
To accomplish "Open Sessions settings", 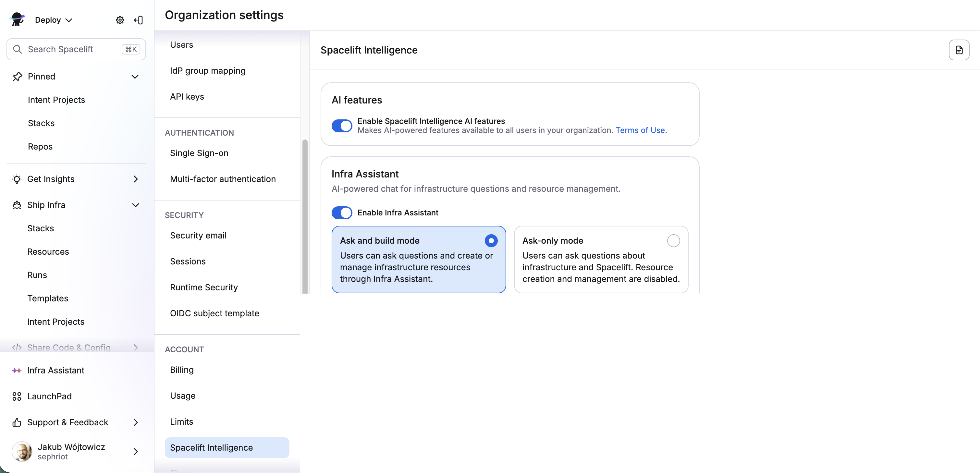I will click(188, 261).
